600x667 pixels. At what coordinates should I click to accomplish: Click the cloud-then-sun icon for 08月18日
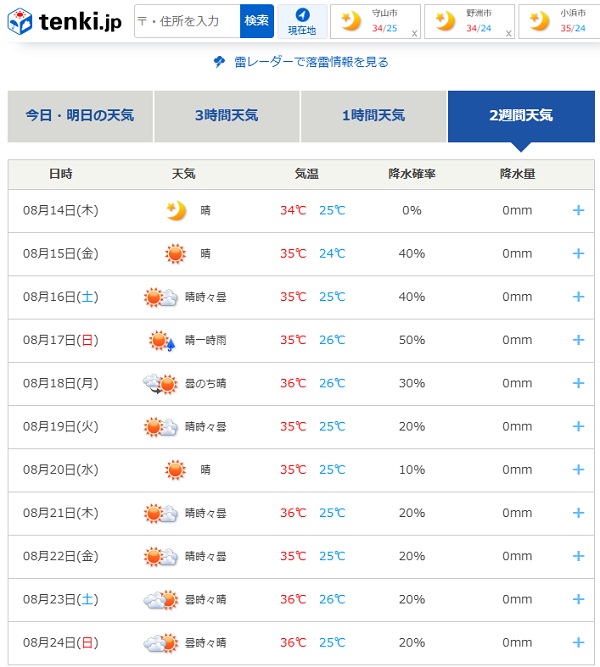(160, 384)
